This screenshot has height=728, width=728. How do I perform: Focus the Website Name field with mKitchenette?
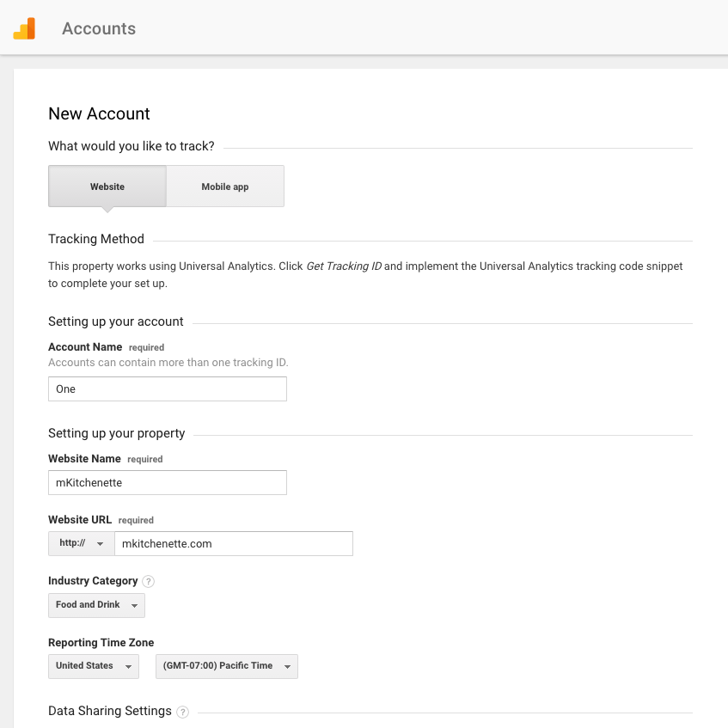click(x=168, y=483)
